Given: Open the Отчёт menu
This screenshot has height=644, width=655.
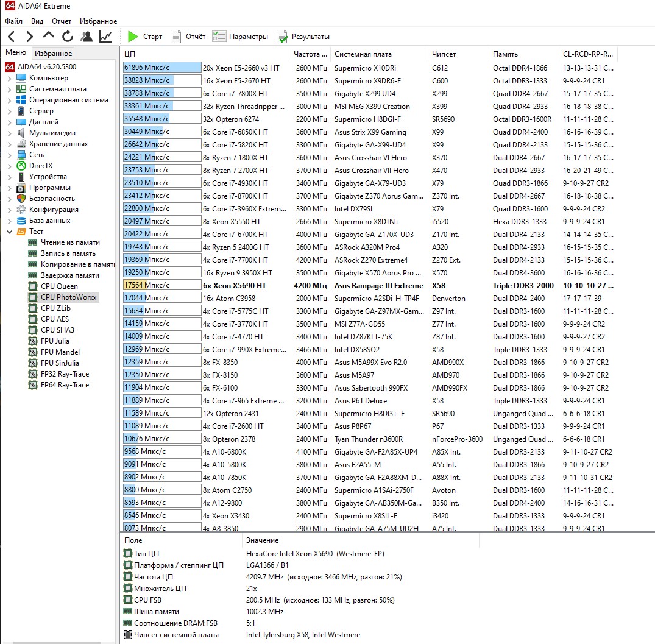Looking at the screenshot, I should click(x=62, y=21).
